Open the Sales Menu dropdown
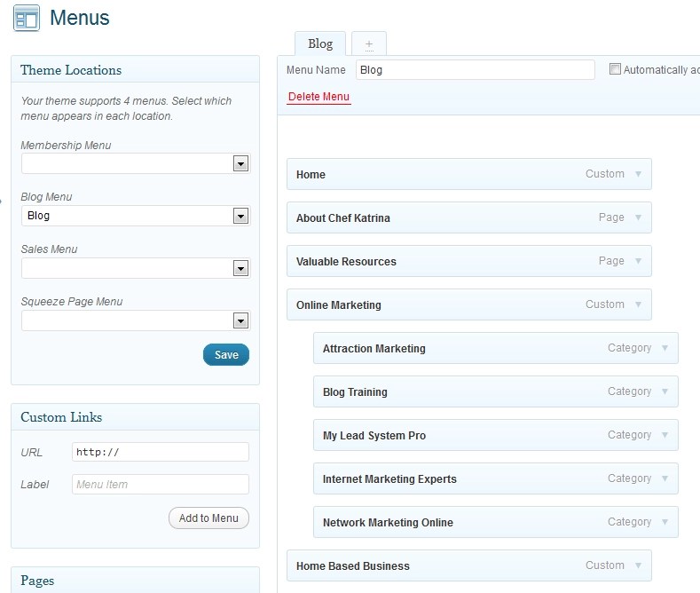This screenshot has height=593, width=700. (x=135, y=268)
